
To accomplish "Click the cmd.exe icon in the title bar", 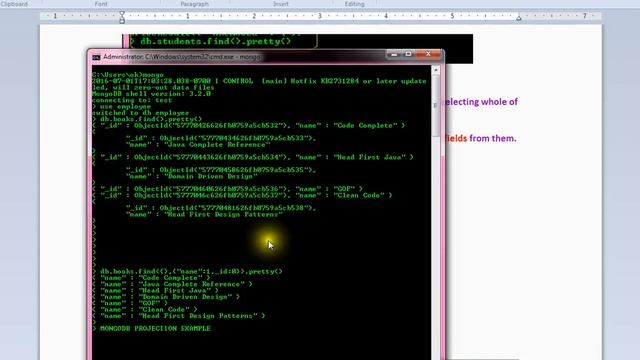I will [96, 58].
